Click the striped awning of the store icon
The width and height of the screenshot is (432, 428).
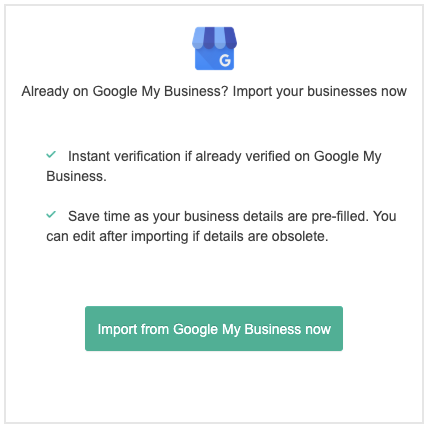tap(214, 38)
